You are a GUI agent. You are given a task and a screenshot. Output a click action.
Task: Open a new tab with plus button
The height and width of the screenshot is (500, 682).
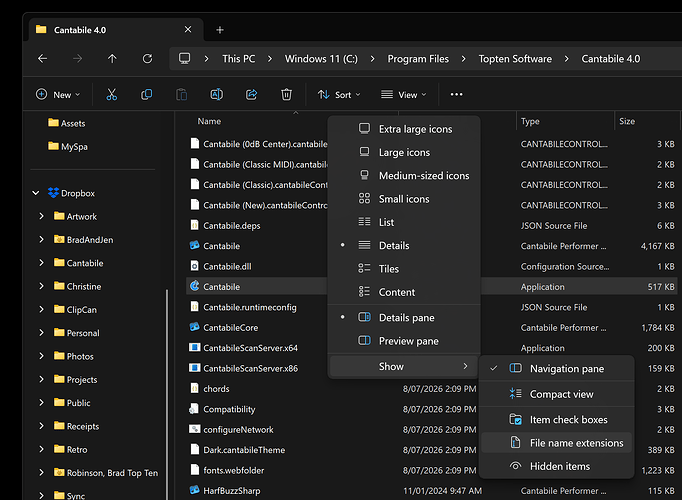220,30
